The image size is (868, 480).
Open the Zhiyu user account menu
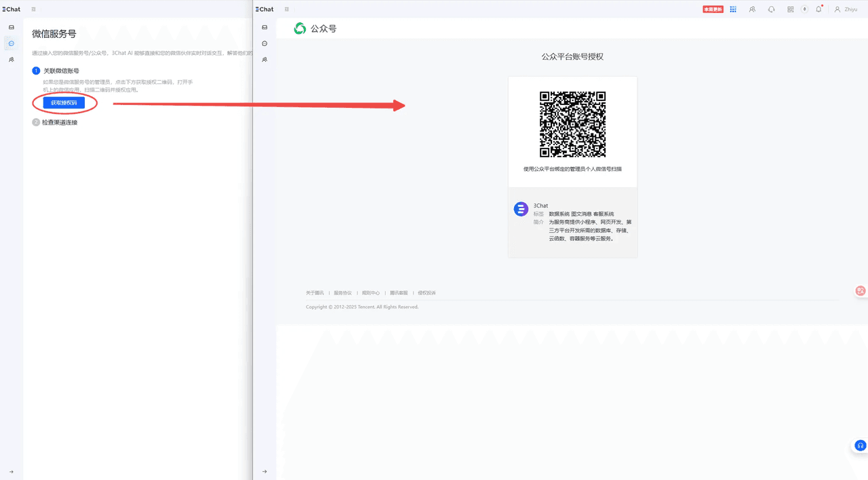point(846,9)
